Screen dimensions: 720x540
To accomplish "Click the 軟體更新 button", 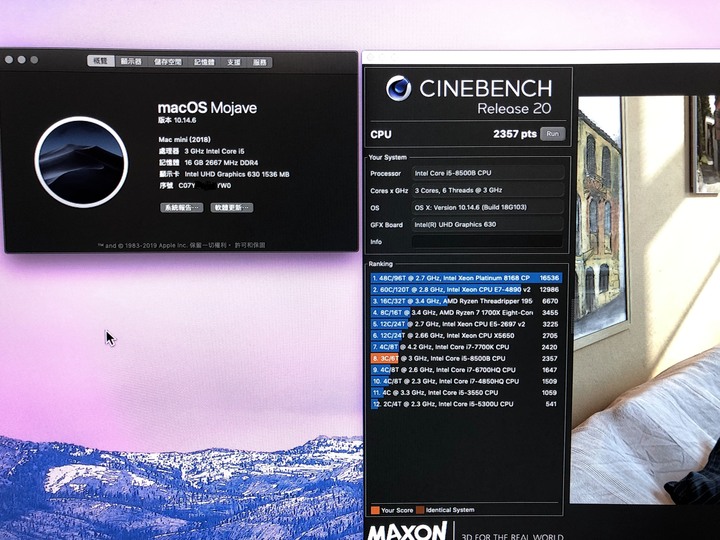I will [232, 208].
